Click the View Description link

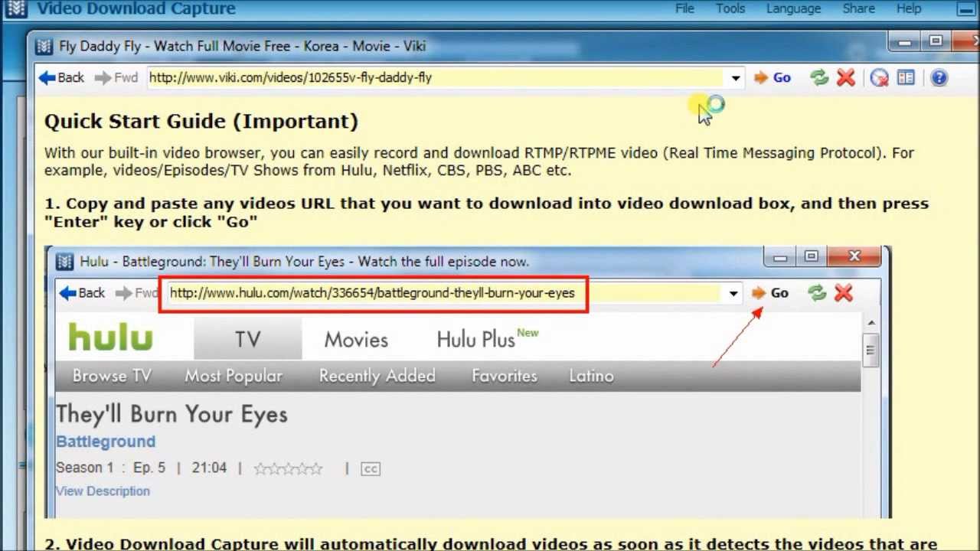tap(103, 491)
